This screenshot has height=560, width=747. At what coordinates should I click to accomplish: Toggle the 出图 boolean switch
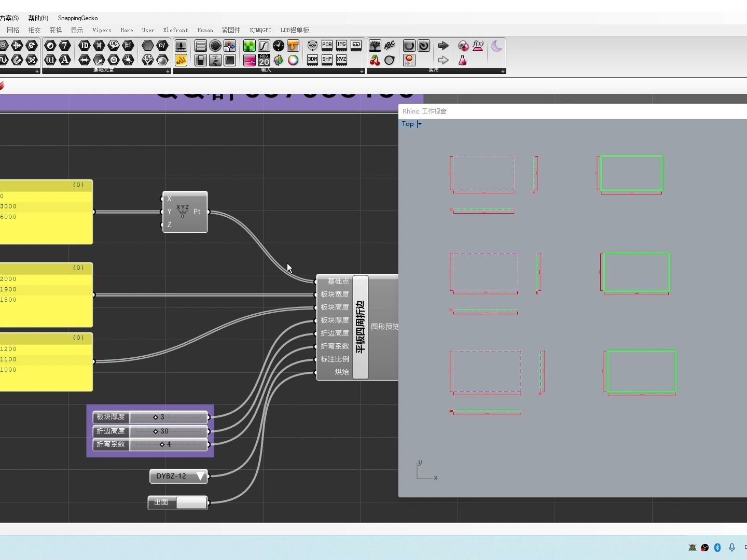click(x=191, y=502)
